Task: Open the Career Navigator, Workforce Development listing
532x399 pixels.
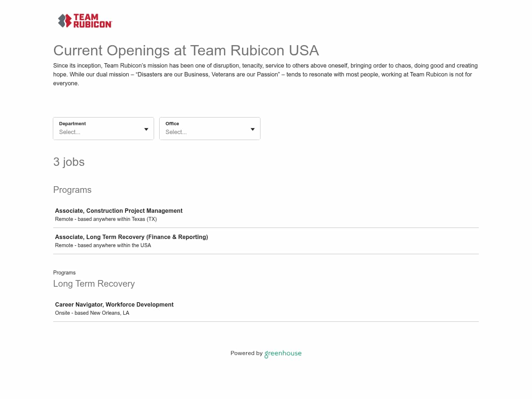Action: (x=114, y=304)
